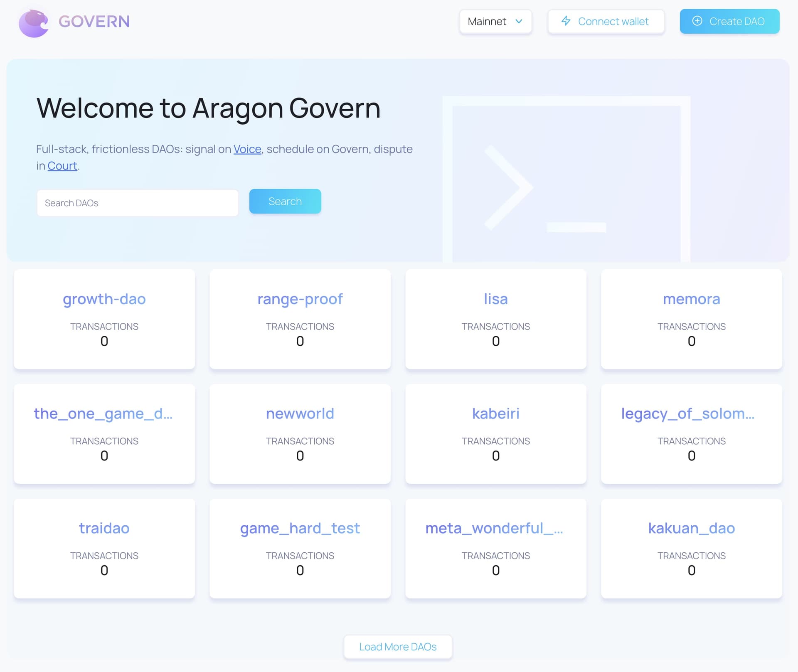Click the chevron arrow beside Mainnet
This screenshot has height=672, width=798.
[x=518, y=21]
